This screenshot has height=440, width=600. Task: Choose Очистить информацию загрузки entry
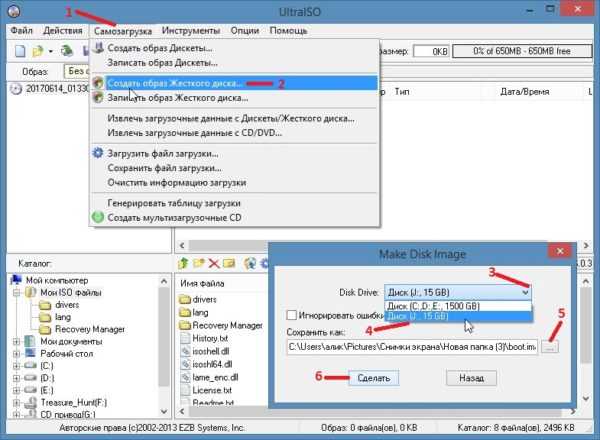[235, 183]
